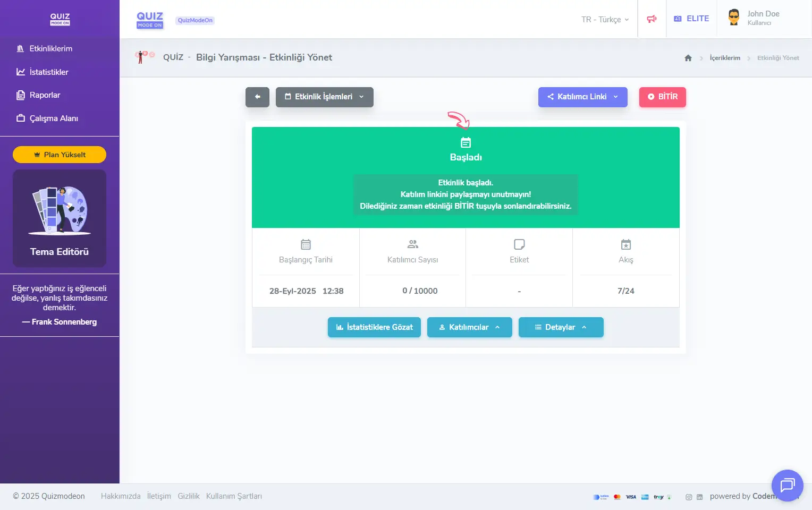Click the back arrow button
This screenshot has height=510, width=812.
coord(257,97)
